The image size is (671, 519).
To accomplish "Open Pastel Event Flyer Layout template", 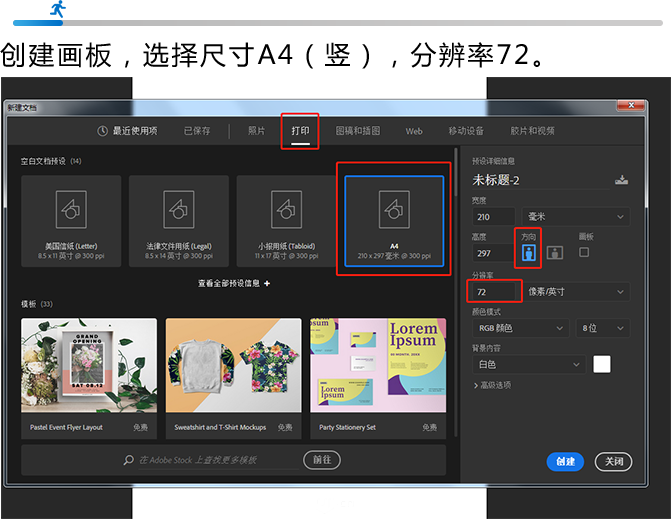I will [89, 378].
